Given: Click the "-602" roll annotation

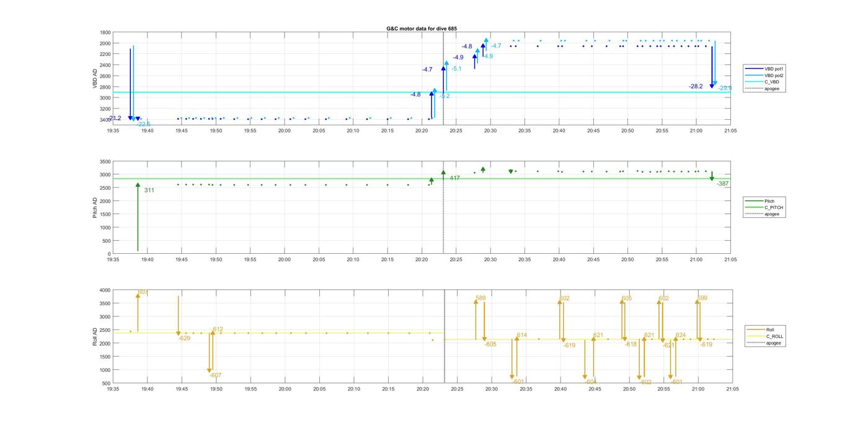Looking at the screenshot, I should [x=645, y=382].
